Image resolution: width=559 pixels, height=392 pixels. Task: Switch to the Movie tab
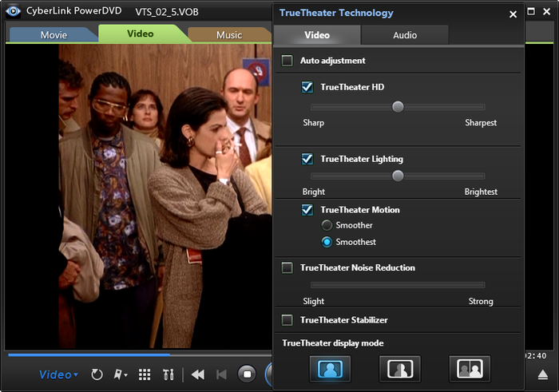coord(54,34)
